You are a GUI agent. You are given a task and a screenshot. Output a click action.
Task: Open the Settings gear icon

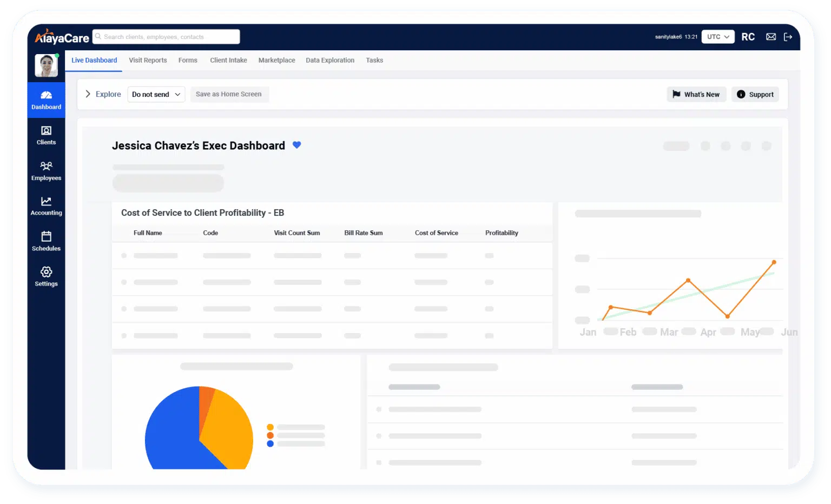(x=46, y=272)
